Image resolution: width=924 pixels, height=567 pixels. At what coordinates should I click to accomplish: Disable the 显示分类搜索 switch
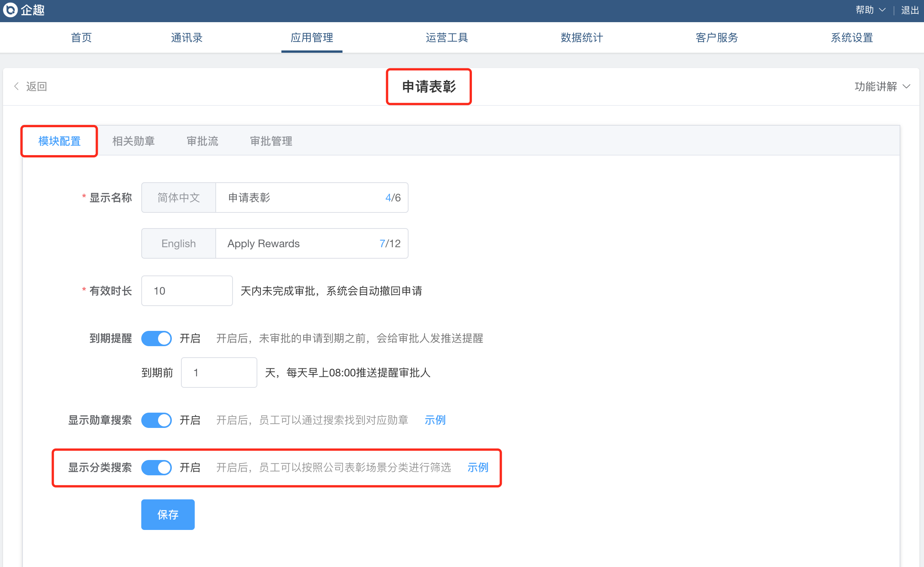click(x=157, y=467)
